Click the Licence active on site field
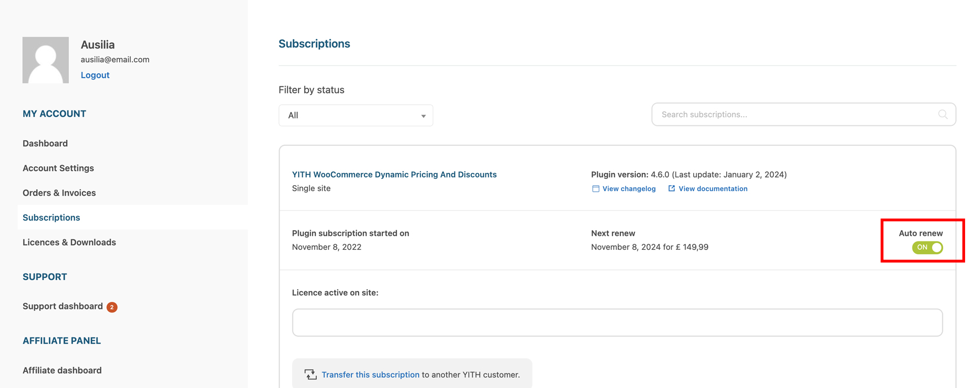Screen dimensions: 980x388 click(617, 322)
